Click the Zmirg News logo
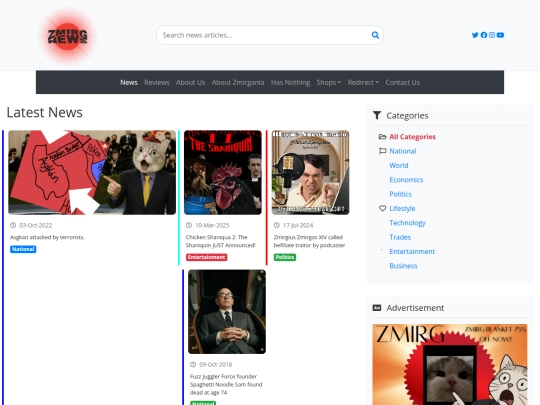This screenshot has width=540, height=405. click(x=68, y=36)
